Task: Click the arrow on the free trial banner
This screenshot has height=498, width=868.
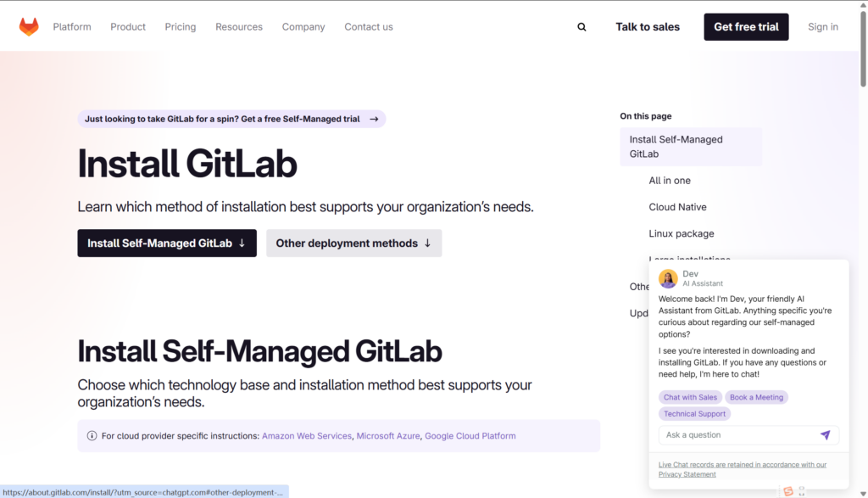Action: [x=374, y=120]
